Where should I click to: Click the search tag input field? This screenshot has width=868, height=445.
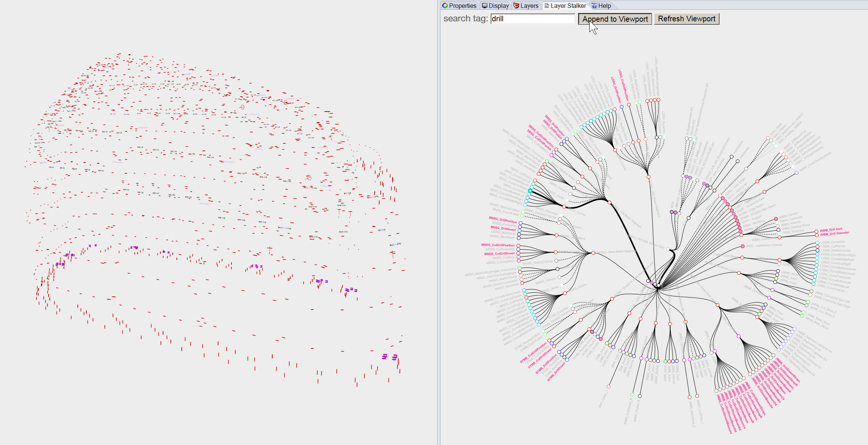coord(533,19)
